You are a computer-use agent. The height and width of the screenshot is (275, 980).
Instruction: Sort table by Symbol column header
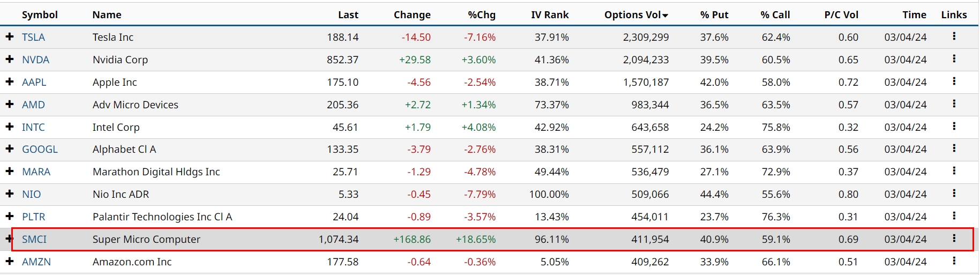pos(40,15)
